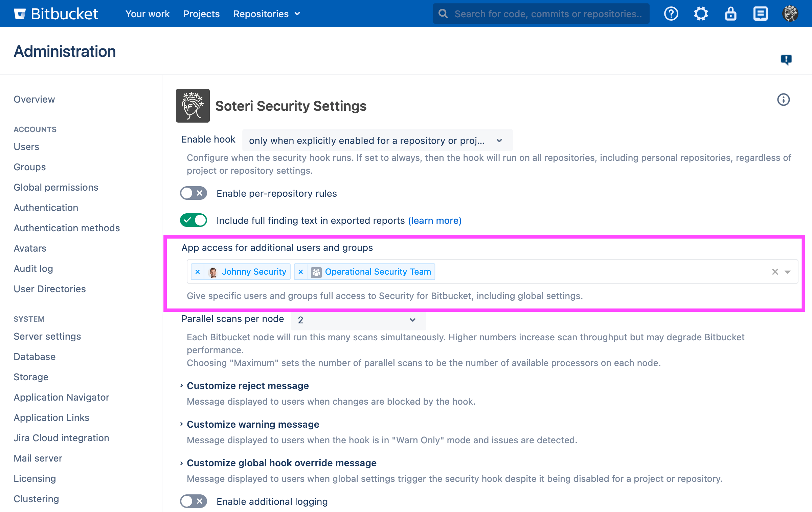Screen dimensions: 812x512
Task: Follow the learn more link
Action: 435,220
